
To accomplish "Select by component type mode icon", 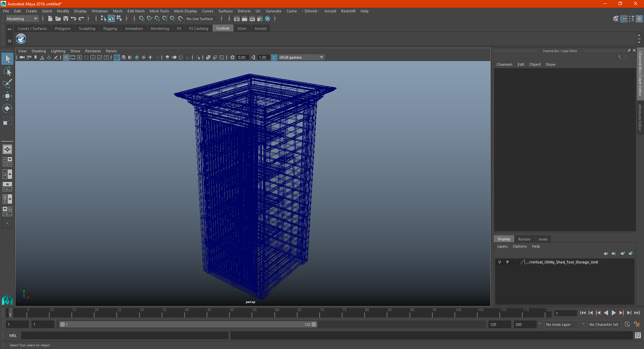I will click(x=119, y=19).
